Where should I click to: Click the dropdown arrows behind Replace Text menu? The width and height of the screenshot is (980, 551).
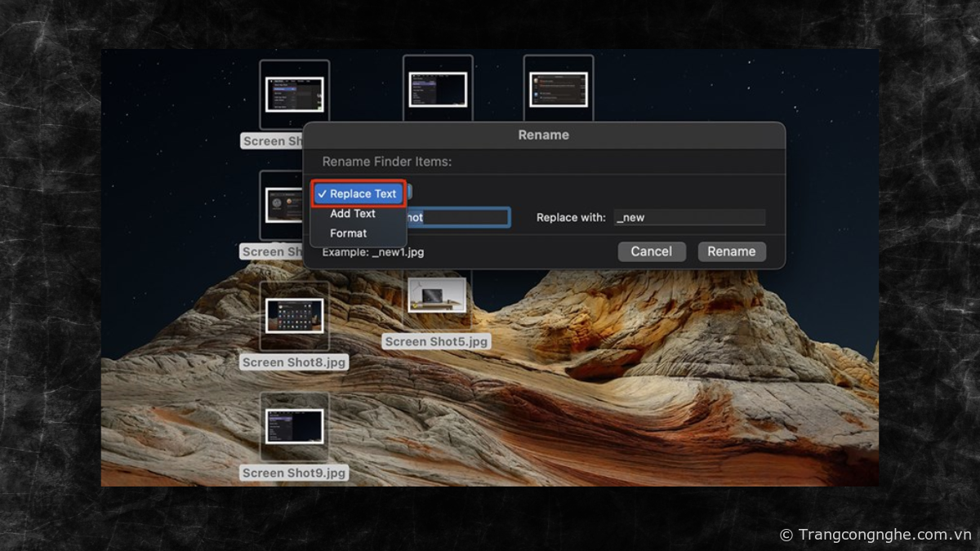[x=410, y=193]
